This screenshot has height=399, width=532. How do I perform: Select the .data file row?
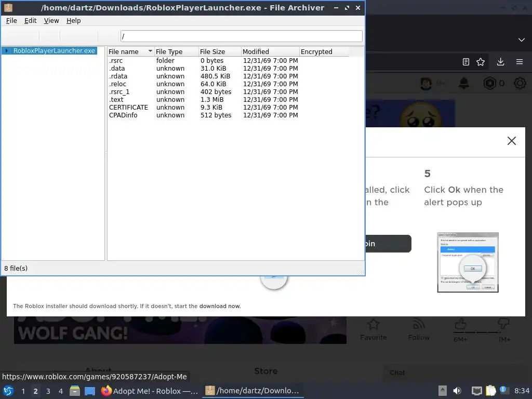(x=228, y=68)
